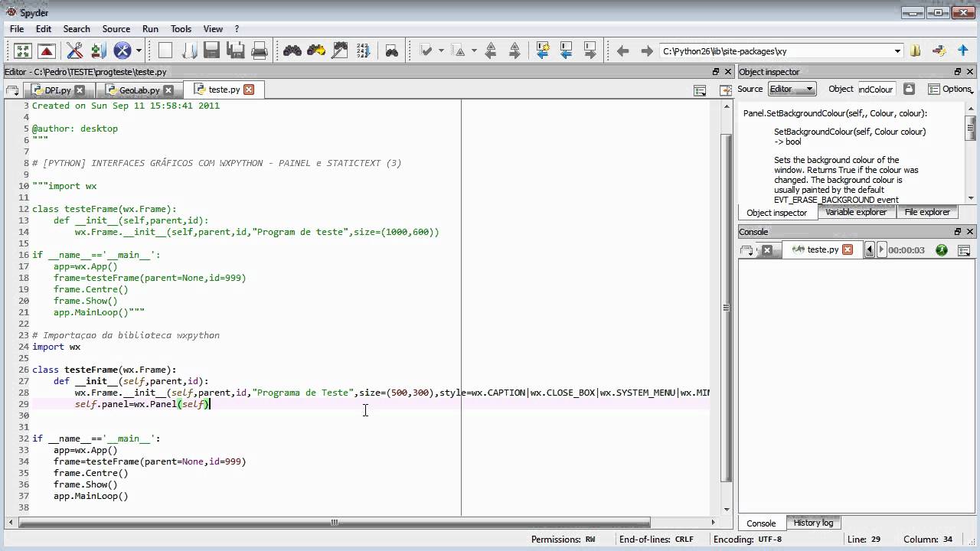Click the save all files icon
Viewport: 980px width, 551px height.
(236, 51)
